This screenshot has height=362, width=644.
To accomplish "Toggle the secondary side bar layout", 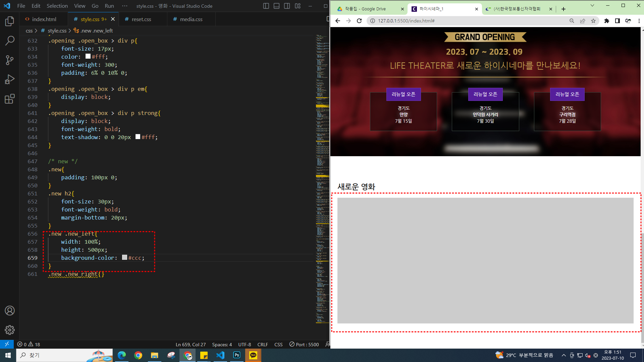I will (287, 6).
